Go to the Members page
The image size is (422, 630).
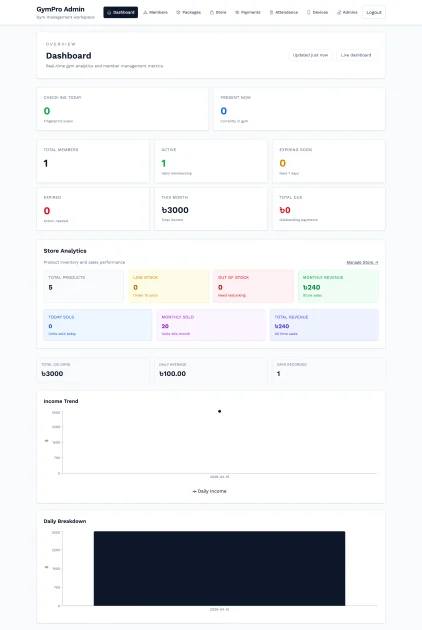(155, 12)
